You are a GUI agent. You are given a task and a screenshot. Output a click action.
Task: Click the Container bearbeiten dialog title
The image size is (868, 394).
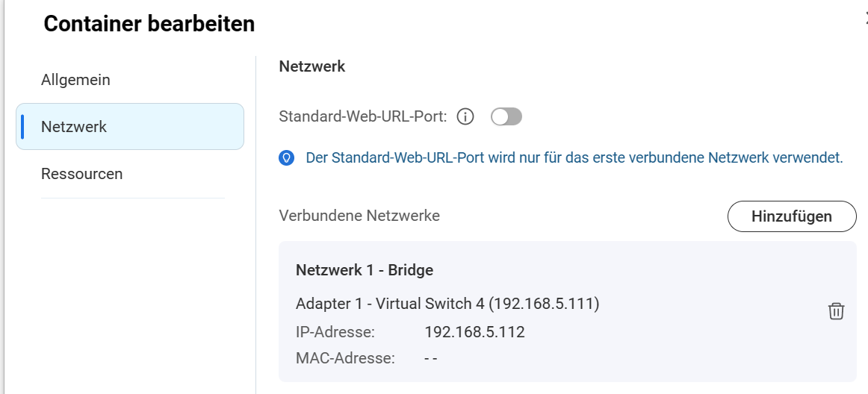click(x=149, y=24)
